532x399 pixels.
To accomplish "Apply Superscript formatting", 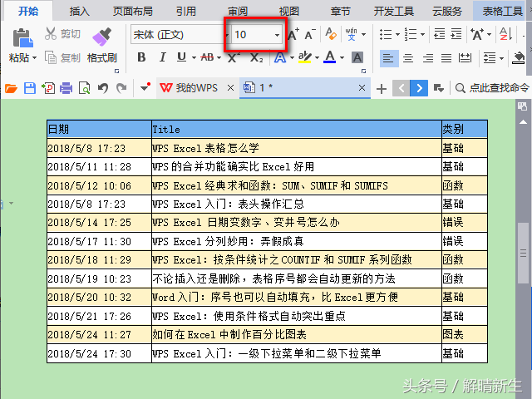I will tap(234, 57).
